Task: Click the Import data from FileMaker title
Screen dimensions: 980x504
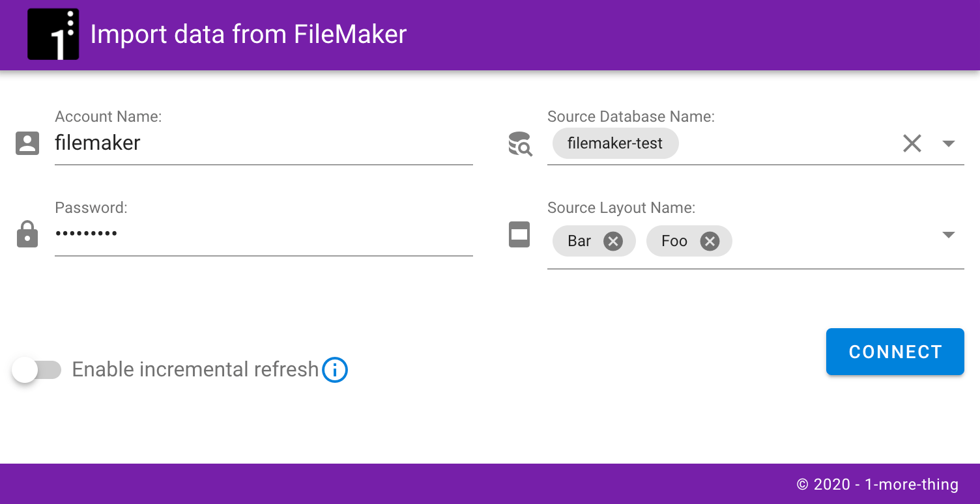Action: [248, 34]
